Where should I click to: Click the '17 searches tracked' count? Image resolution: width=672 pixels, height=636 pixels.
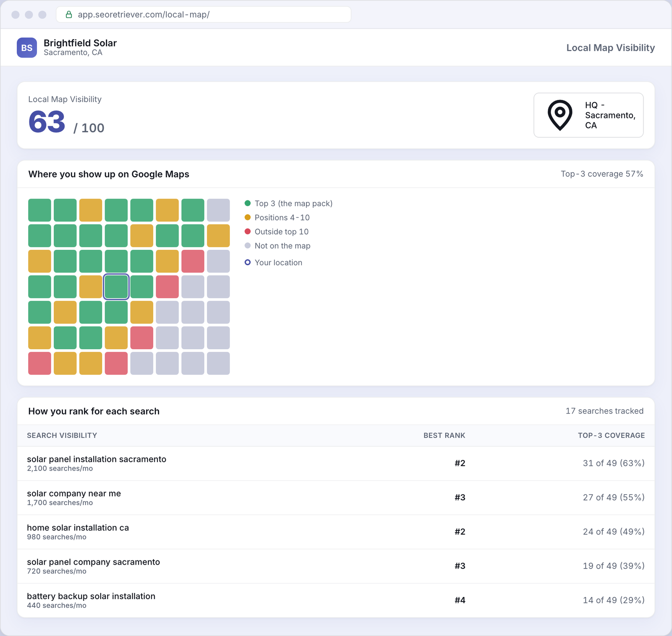[x=604, y=411]
